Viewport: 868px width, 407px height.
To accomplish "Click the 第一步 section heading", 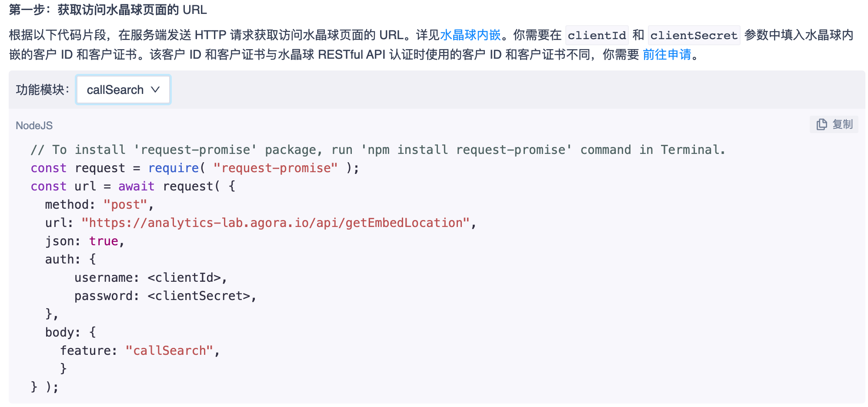I will click(108, 10).
